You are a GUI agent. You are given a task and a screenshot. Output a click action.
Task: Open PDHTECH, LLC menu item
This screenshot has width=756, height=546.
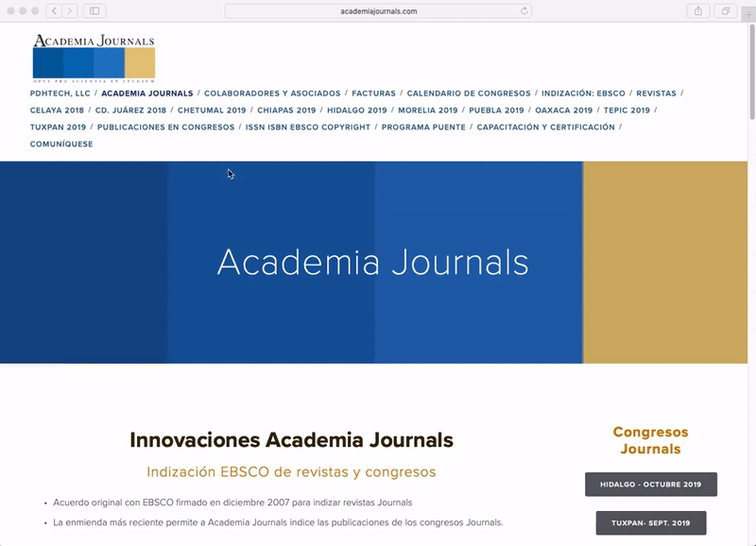tap(60, 94)
